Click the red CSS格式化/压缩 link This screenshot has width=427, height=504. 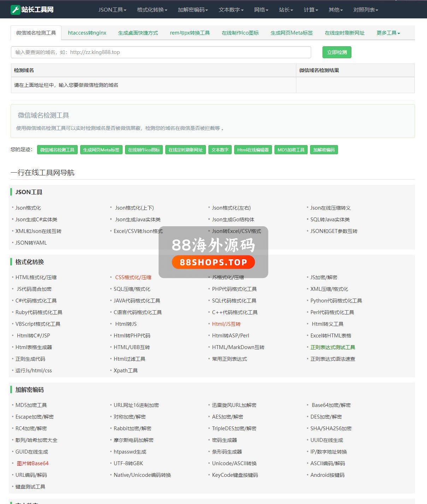pyautogui.click(x=133, y=277)
